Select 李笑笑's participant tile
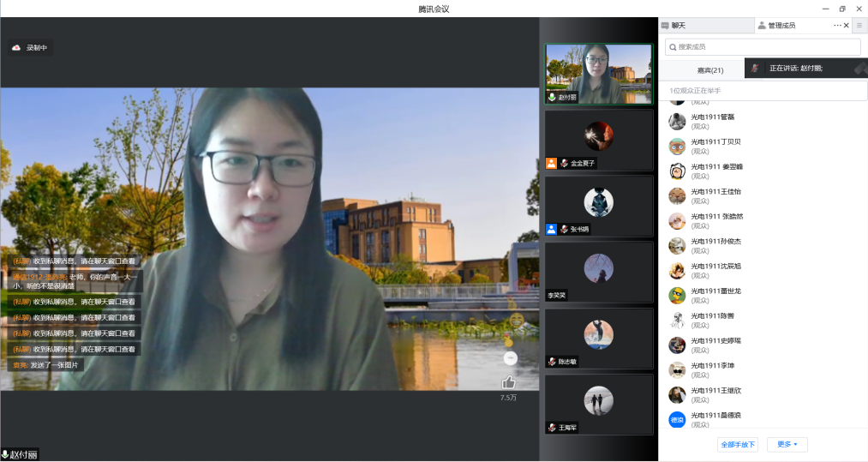Image resolution: width=868 pixels, height=462 pixels. [x=598, y=271]
